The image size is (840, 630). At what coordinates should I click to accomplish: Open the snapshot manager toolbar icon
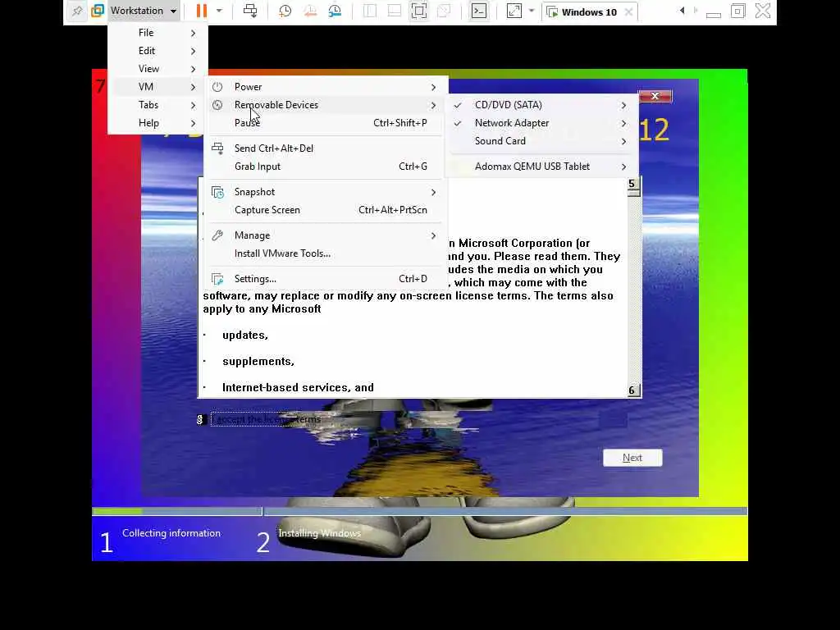click(335, 11)
